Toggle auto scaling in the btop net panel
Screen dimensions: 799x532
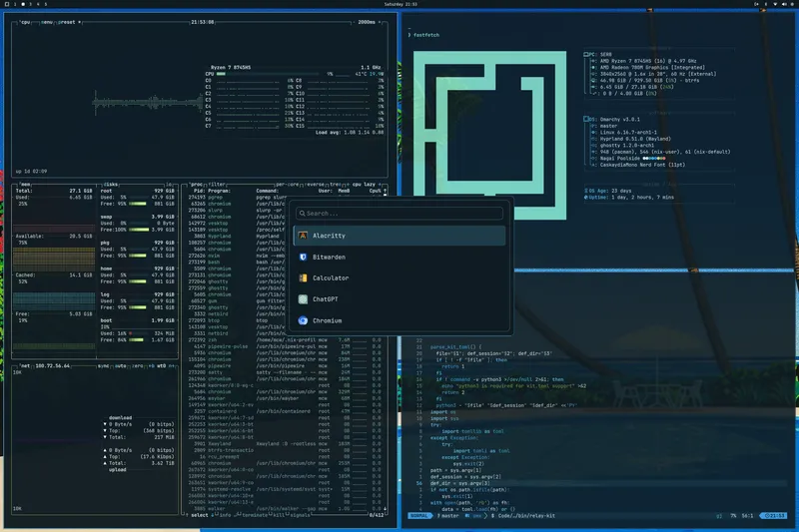click(x=120, y=366)
